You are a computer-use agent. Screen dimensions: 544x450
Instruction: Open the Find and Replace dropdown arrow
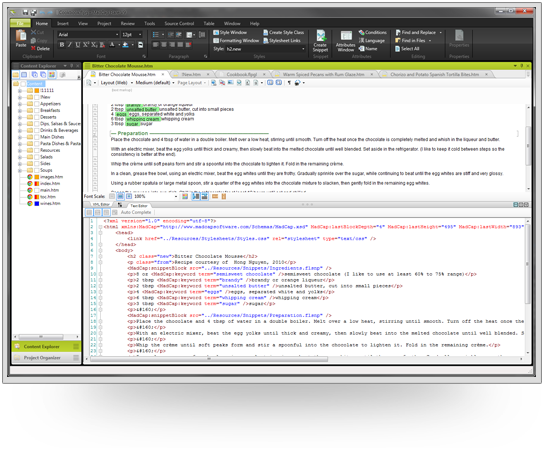click(441, 32)
